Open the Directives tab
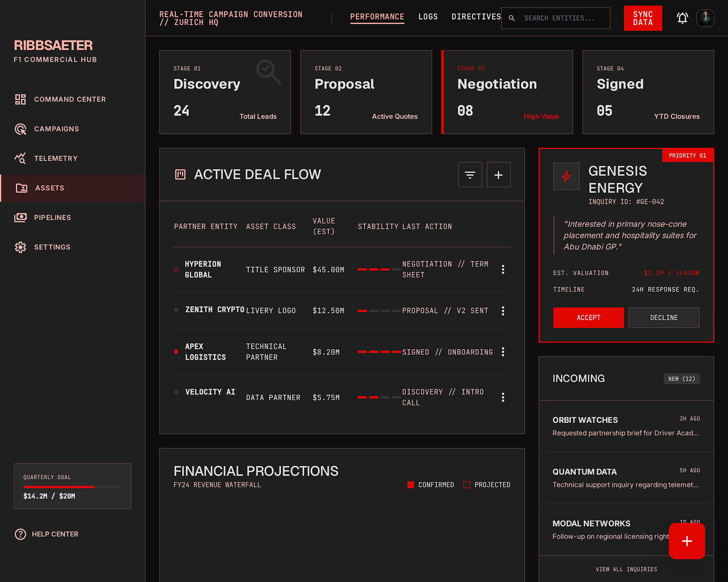 (x=476, y=17)
